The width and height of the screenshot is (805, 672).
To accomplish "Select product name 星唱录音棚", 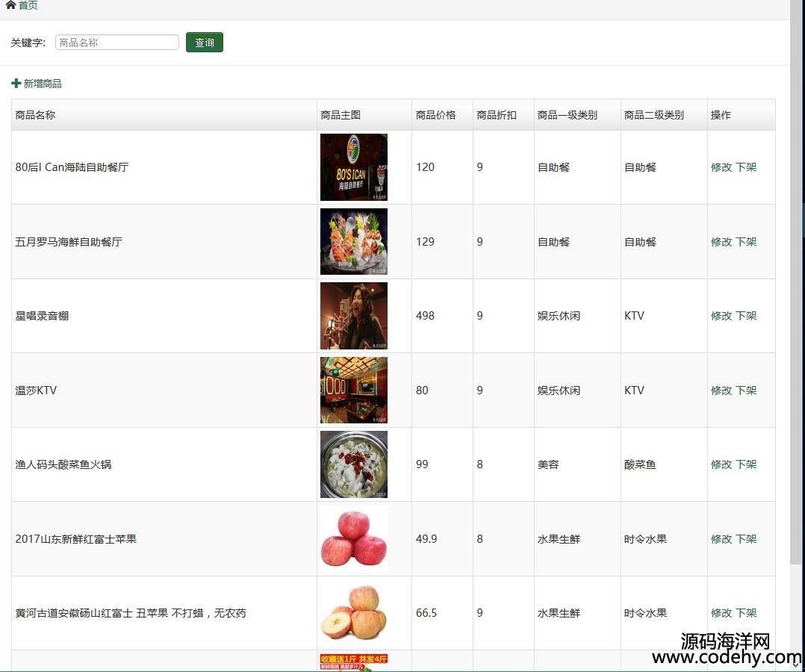I will coord(42,316).
